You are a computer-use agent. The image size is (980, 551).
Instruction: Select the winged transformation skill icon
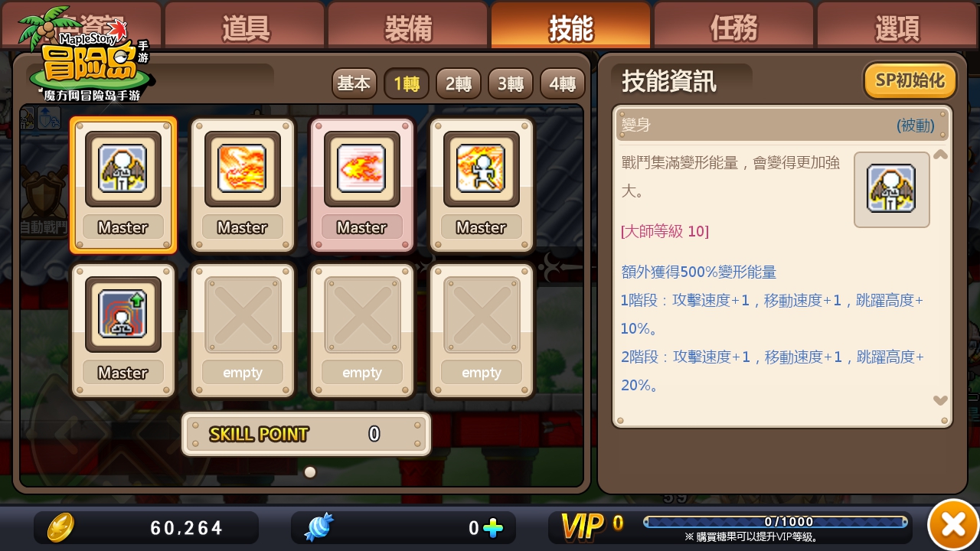pyautogui.click(x=122, y=168)
